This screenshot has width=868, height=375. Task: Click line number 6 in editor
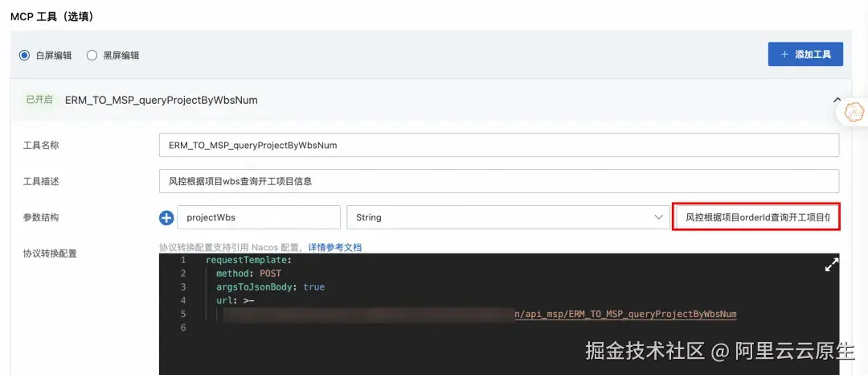tap(182, 328)
